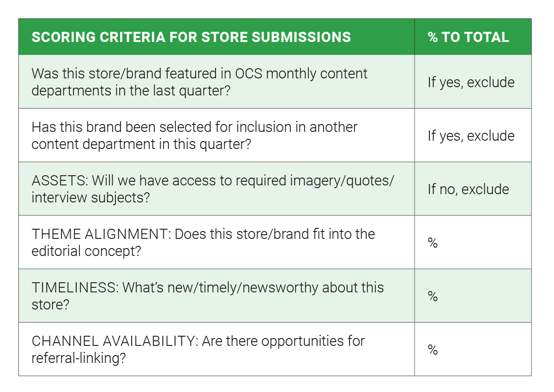Image resolution: width=554 pixels, height=392 pixels.
Task: Click the THEME ALIGNMENT criteria text
Action: pos(203,242)
